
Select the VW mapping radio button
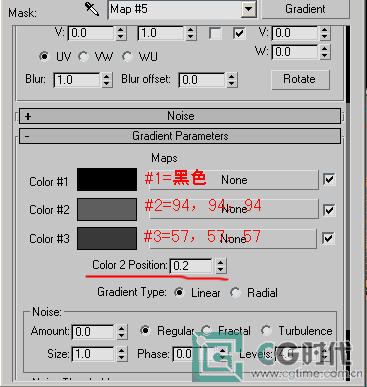(83, 57)
